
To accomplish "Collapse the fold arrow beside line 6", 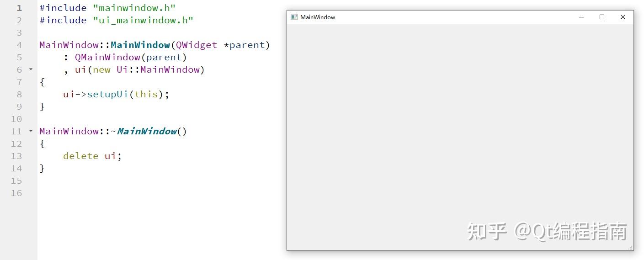I will [x=31, y=69].
